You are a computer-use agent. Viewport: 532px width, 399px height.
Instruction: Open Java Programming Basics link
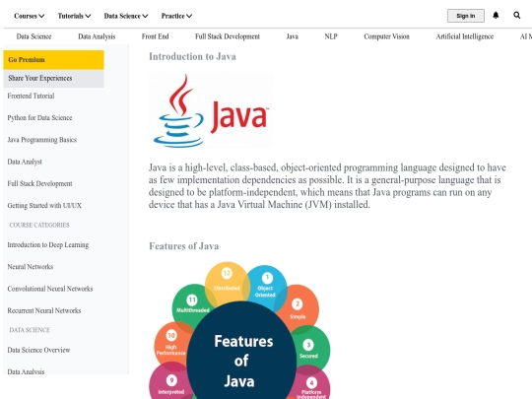[x=42, y=140]
